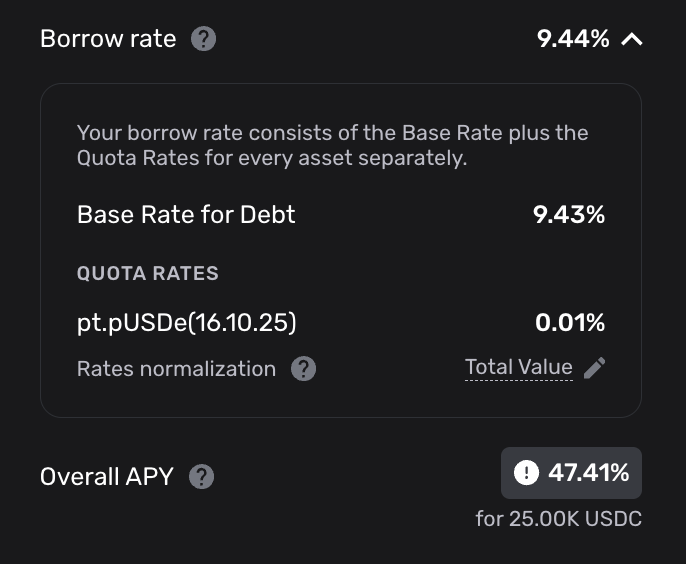Click the Overall APY label
Viewport: 686px width, 564px height.
[107, 476]
